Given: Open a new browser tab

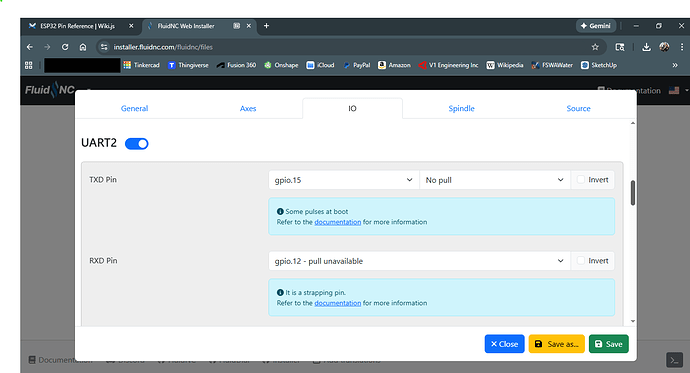Looking at the screenshot, I should tap(266, 26).
